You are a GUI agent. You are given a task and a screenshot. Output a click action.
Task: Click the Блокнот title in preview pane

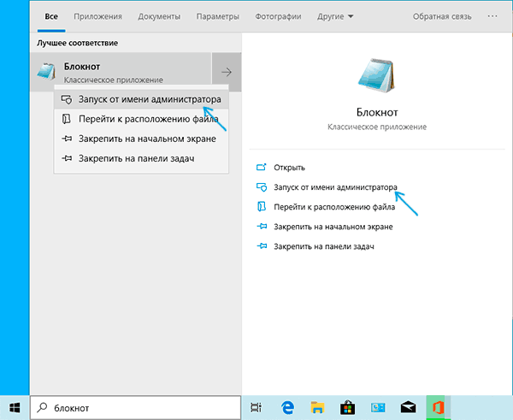coord(377,112)
